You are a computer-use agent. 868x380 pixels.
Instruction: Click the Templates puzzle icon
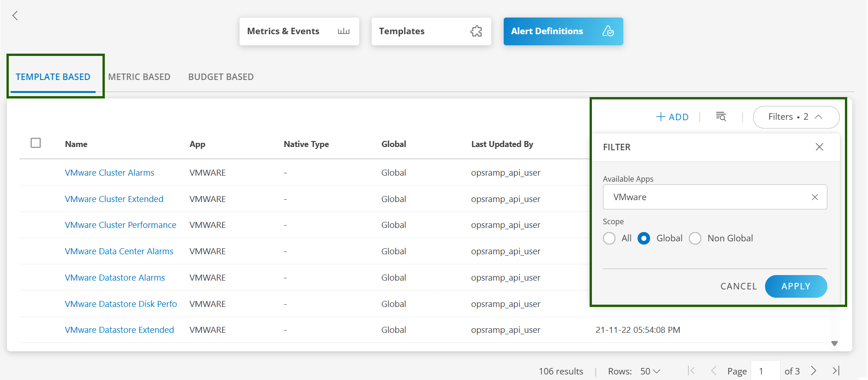(476, 31)
